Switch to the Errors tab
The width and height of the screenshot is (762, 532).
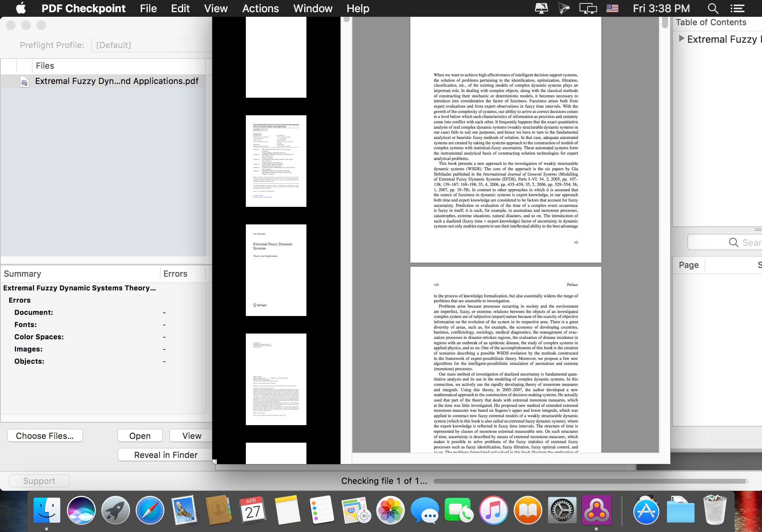point(176,274)
